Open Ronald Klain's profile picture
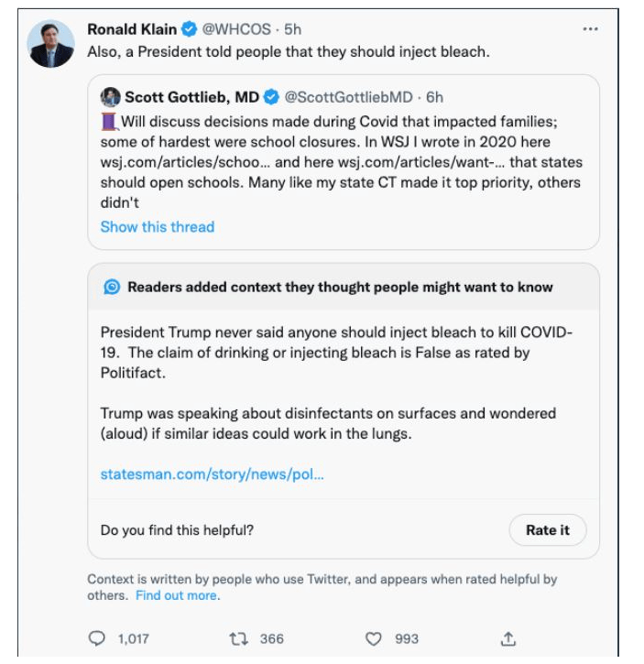The image size is (644, 664). [51, 44]
